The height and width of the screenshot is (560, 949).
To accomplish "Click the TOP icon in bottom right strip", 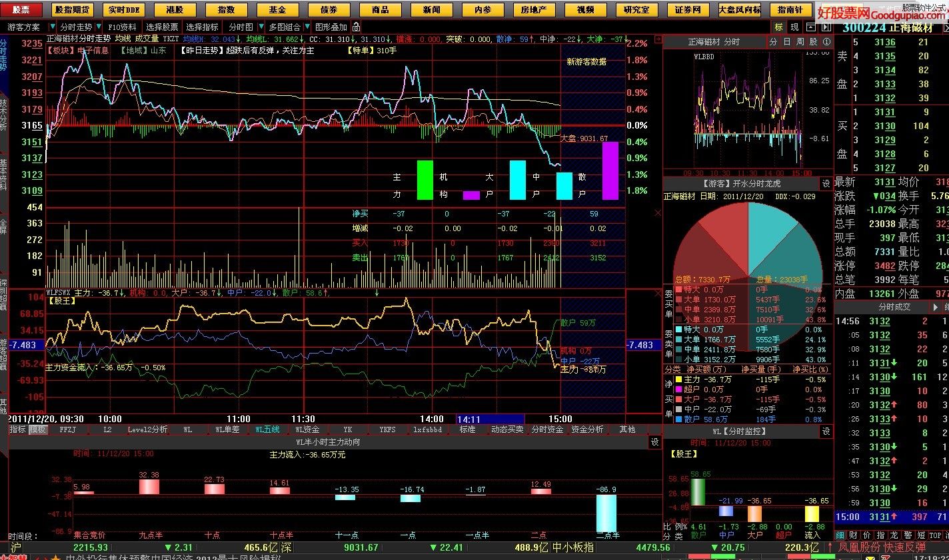I will tap(934, 535).
